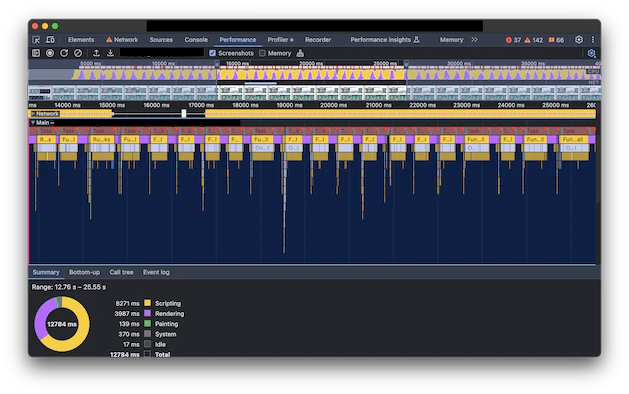Image resolution: width=629 pixels, height=394 pixels.
Task: Select the 'Fun...all' flame chart block
Action: click(574, 139)
